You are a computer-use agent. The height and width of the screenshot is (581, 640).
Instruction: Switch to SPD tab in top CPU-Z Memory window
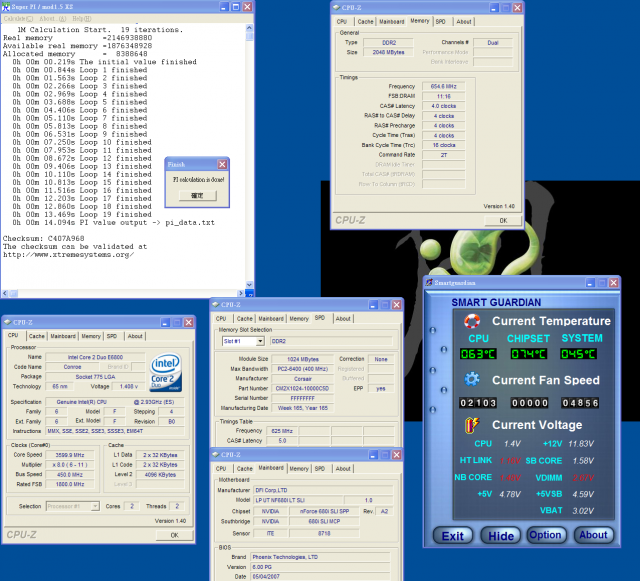(440, 22)
